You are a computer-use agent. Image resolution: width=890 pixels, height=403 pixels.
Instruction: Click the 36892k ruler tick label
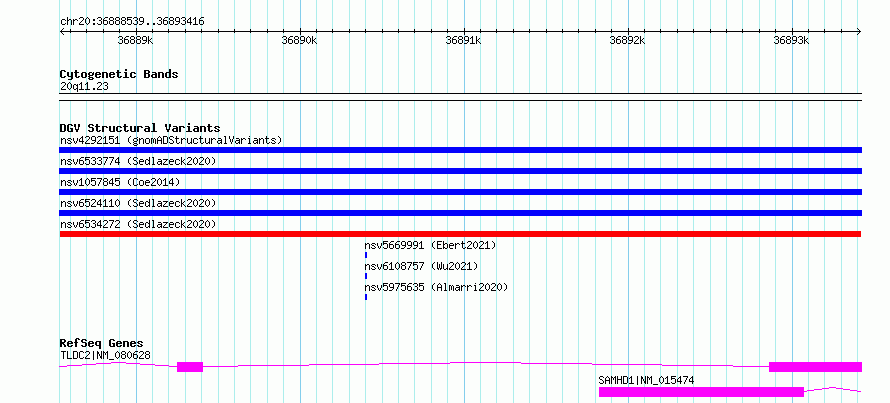pyautogui.click(x=628, y=40)
